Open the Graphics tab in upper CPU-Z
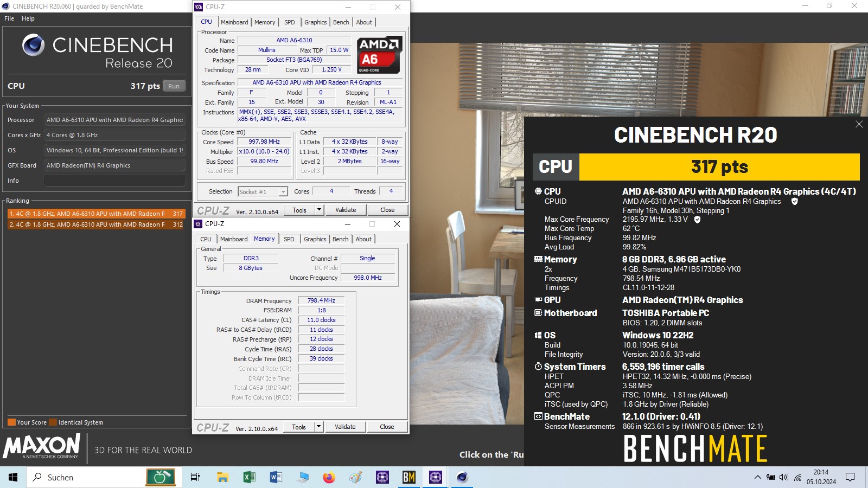868x488 pixels. click(315, 22)
